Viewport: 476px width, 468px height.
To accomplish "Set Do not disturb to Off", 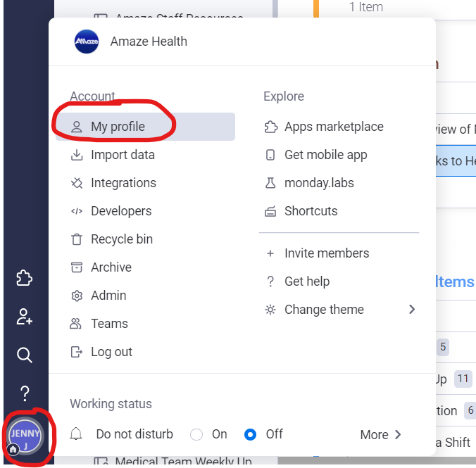I will [x=250, y=434].
